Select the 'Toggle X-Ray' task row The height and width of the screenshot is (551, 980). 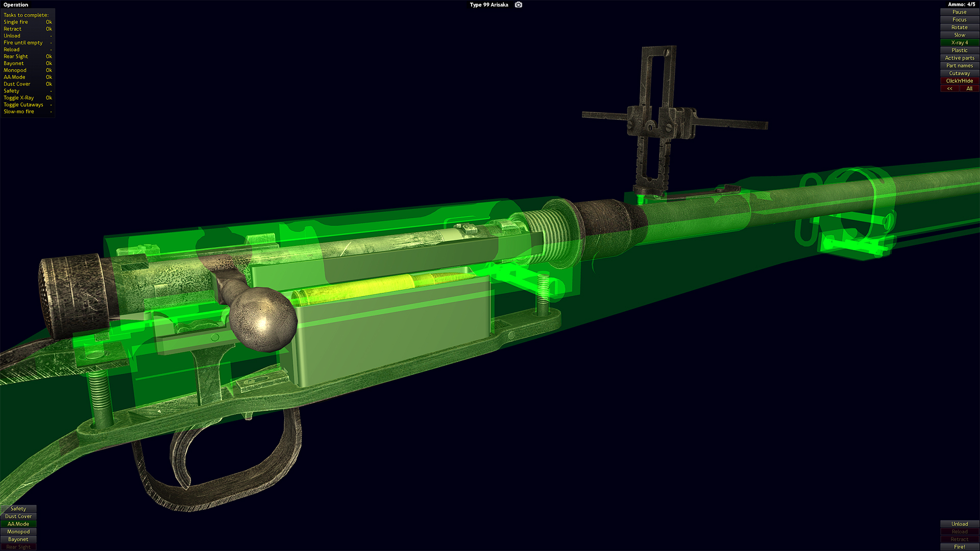28,98
